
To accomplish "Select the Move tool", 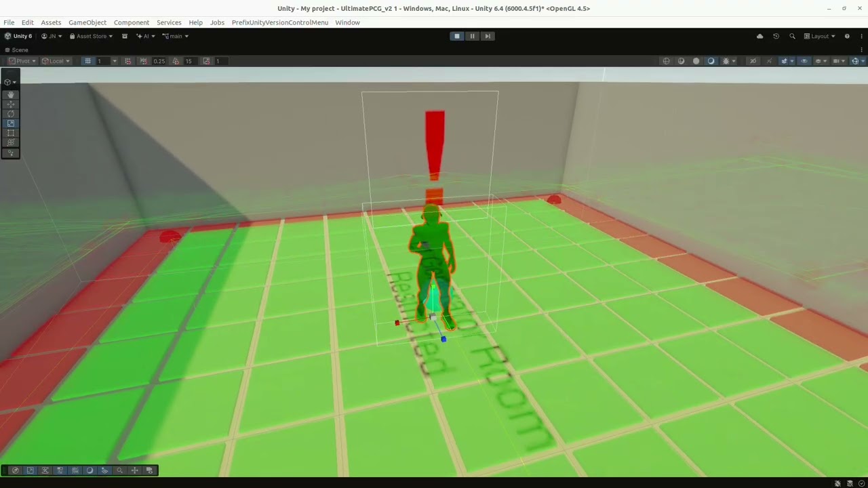I will 10,104.
